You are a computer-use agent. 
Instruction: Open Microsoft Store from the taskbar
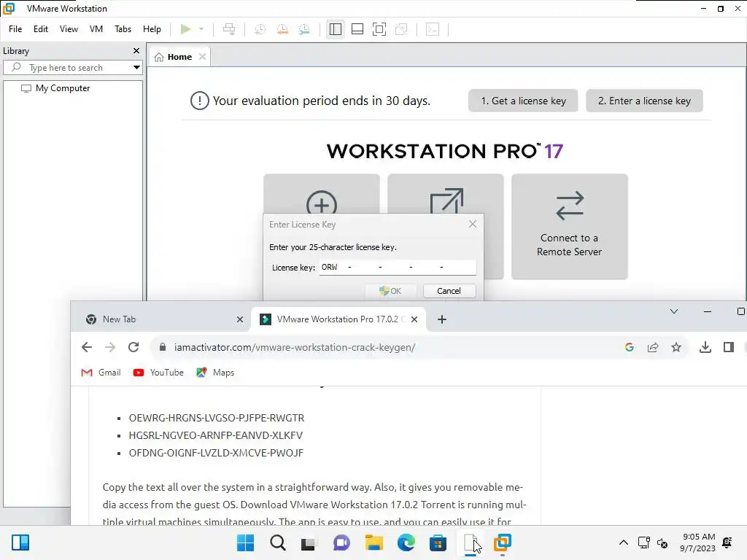click(438, 542)
